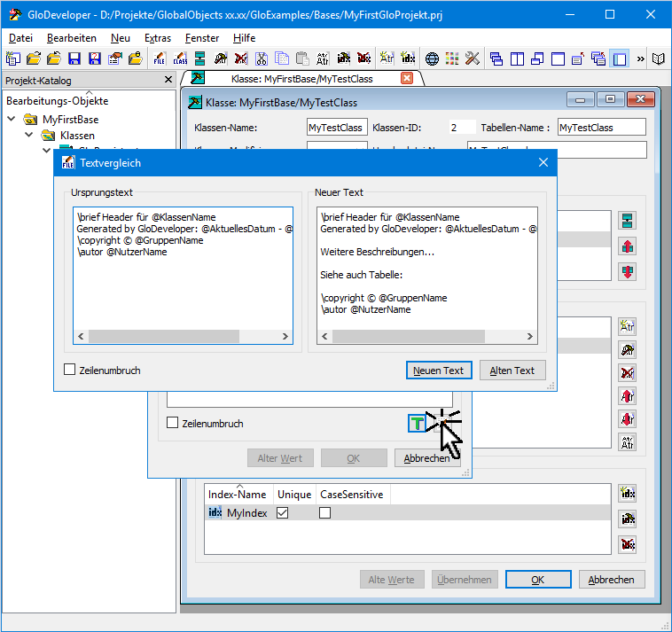Click the CLASS icon in the main toolbar
The height and width of the screenshot is (632, 672).
[180, 59]
